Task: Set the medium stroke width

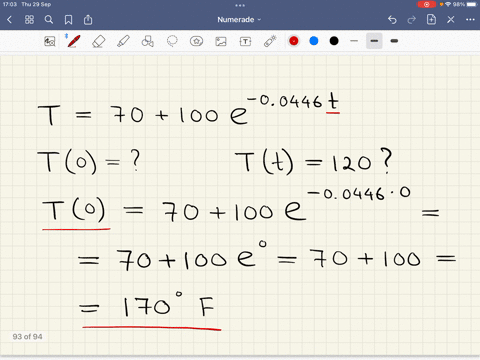Action: (374, 41)
